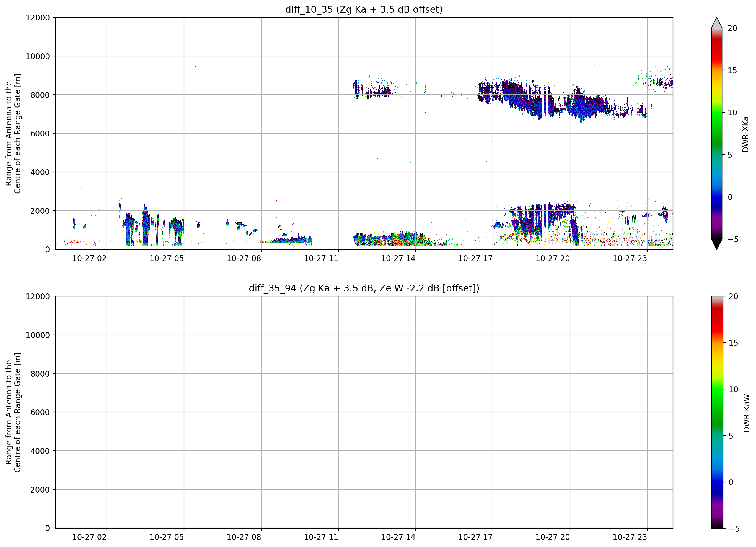Click the '4000' y-tick of the diff_35_94 plot
Image resolution: width=756 pixels, height=547 pixels.
point(40,451)
